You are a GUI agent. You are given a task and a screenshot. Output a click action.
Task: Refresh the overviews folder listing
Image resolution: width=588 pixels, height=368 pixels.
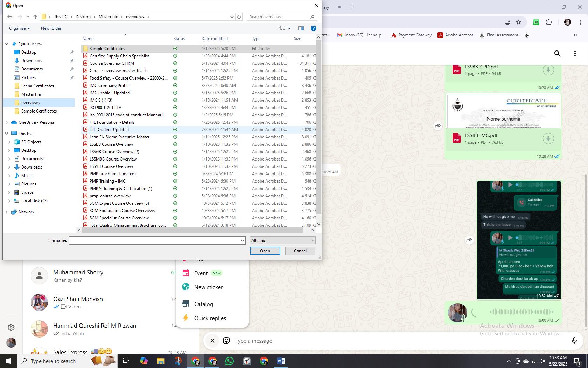pos(239,17)
